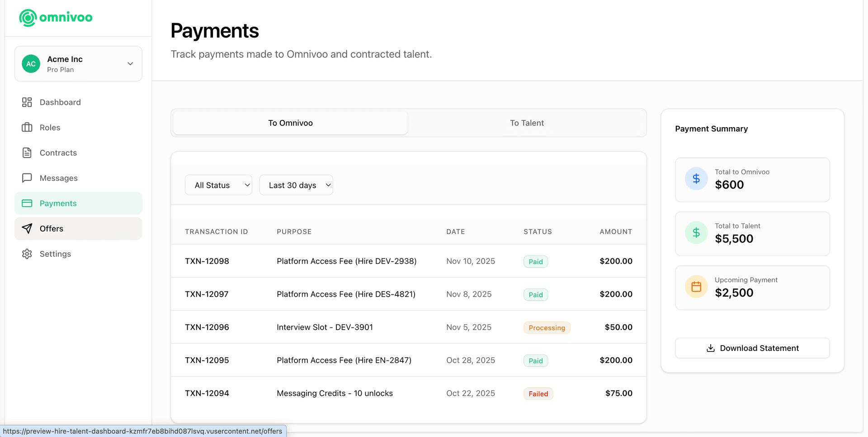Click the Offers paper plane icon
The image size is (868, 437).
point(27,228)
